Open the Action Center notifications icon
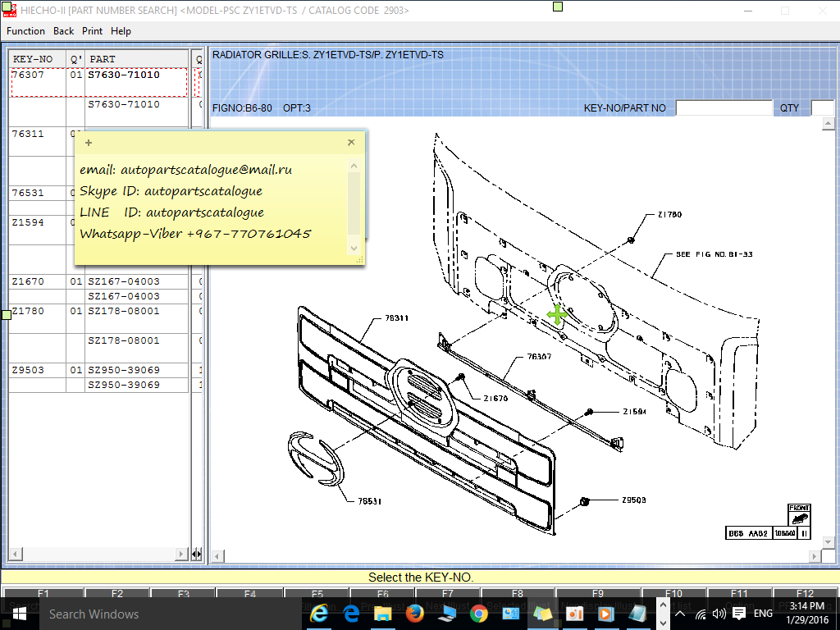Image resolution: width=840 pixels, height=630 pixels. point(739,614)
